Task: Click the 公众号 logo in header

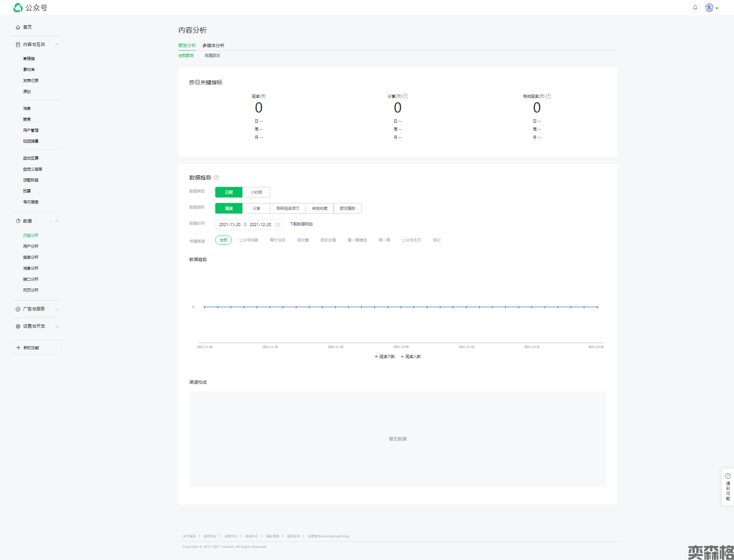Action: [30, 8]
